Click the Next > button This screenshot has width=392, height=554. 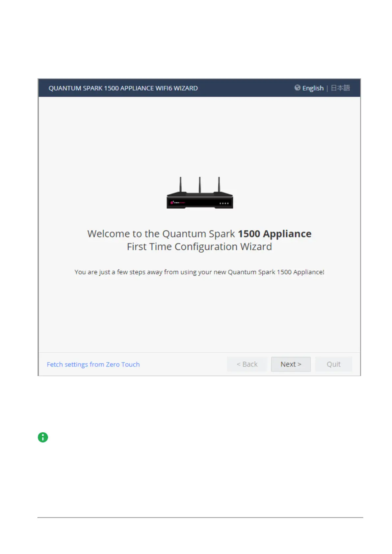(291, 364)
